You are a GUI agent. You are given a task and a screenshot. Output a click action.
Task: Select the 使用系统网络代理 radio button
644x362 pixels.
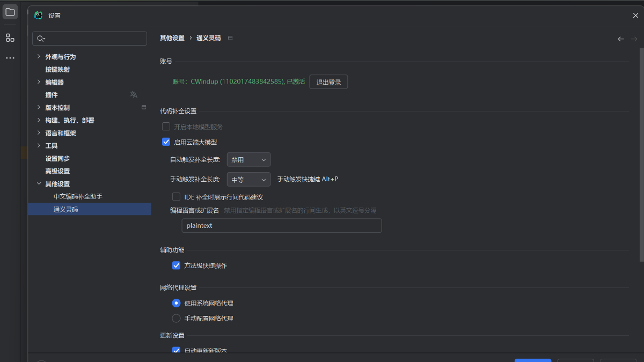(x=176, y=303)
